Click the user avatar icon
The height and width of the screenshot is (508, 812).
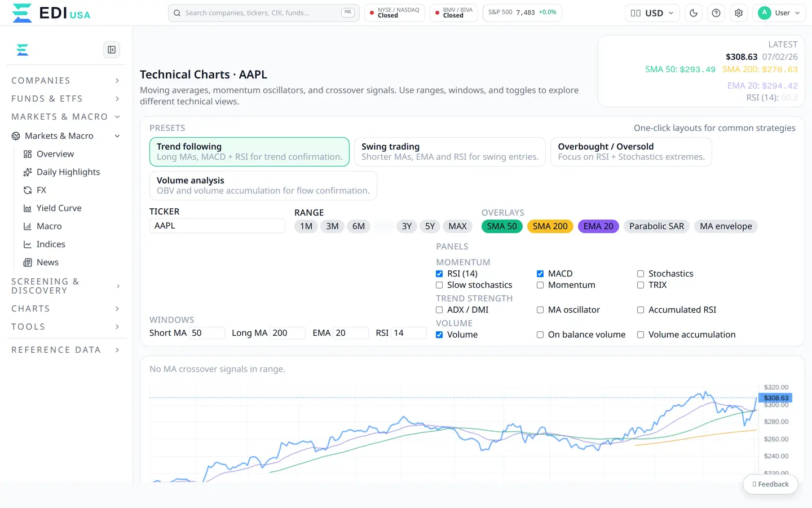point(765,13)
